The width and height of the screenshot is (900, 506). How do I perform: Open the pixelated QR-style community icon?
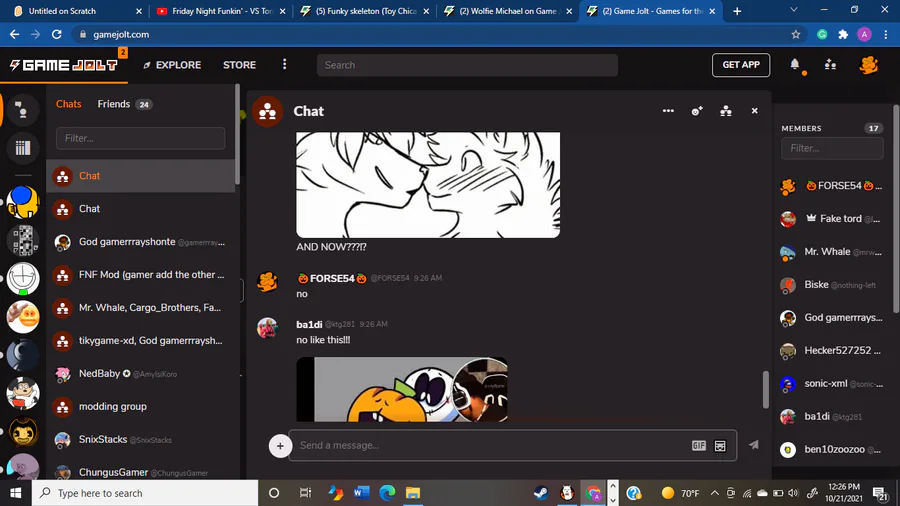pyautogui.click(x=23, y=240)
